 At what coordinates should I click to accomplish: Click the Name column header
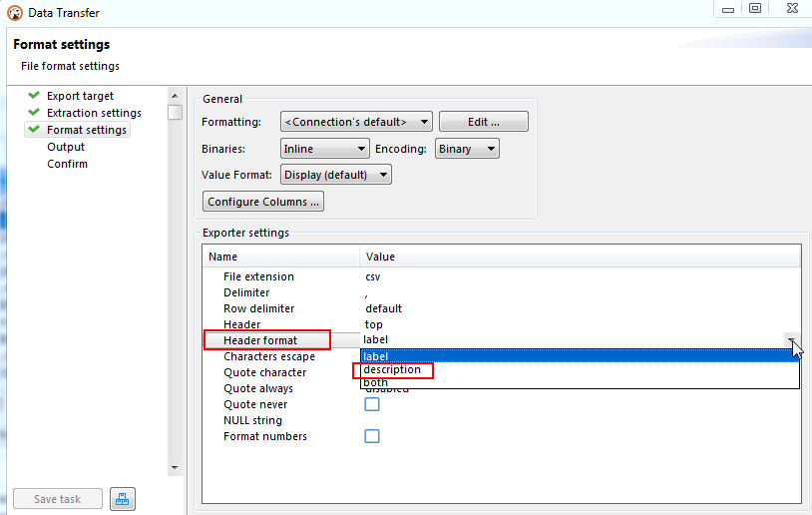click(x=280, y=257)
